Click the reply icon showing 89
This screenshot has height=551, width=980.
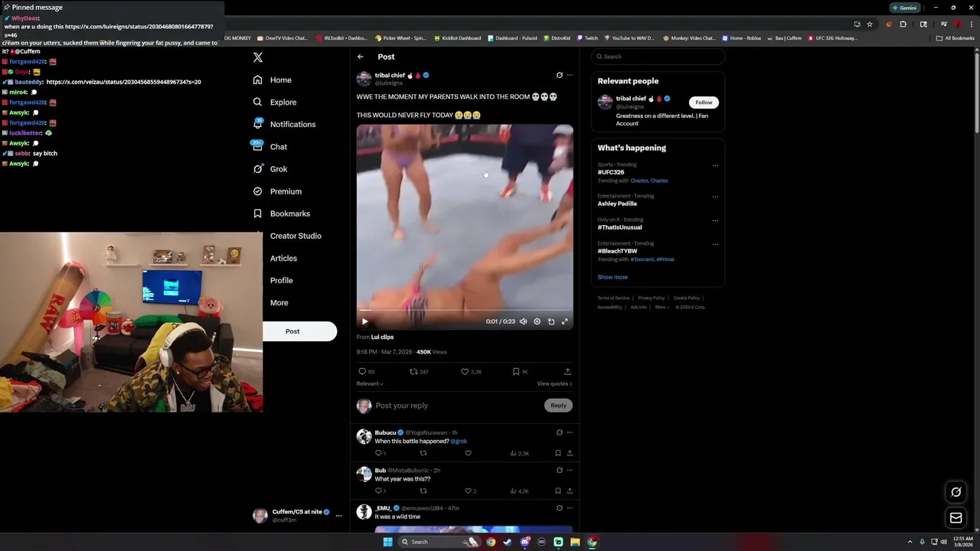click(x=367, y=372)
